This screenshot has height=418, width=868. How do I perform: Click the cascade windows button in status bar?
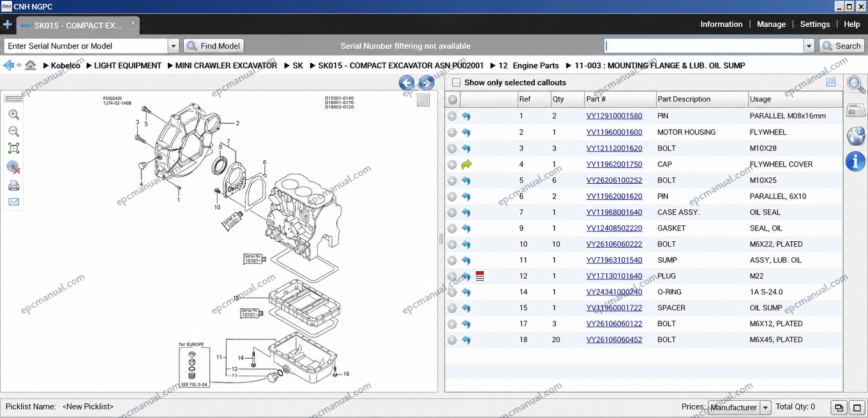[839, 407]
